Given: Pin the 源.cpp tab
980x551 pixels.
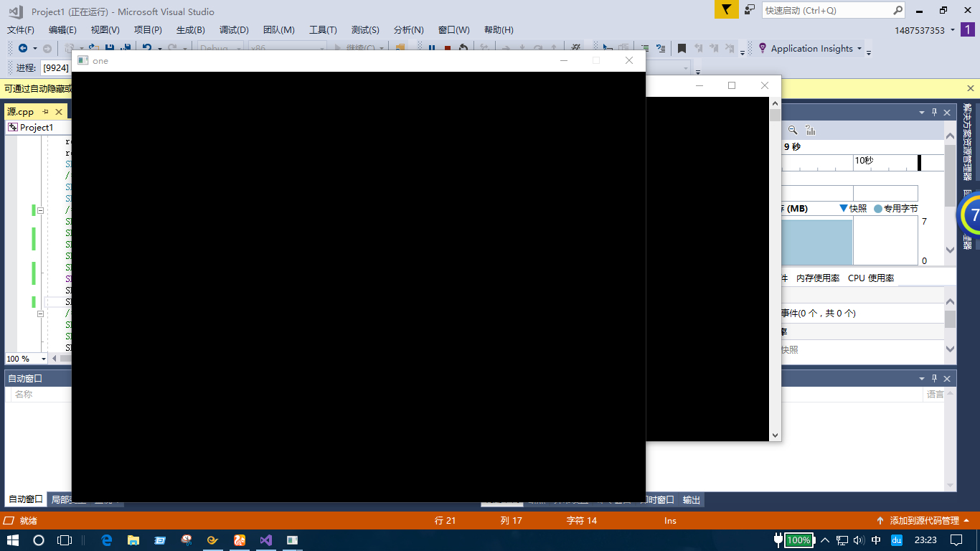Looking at the screenshot, I should 44,112.
